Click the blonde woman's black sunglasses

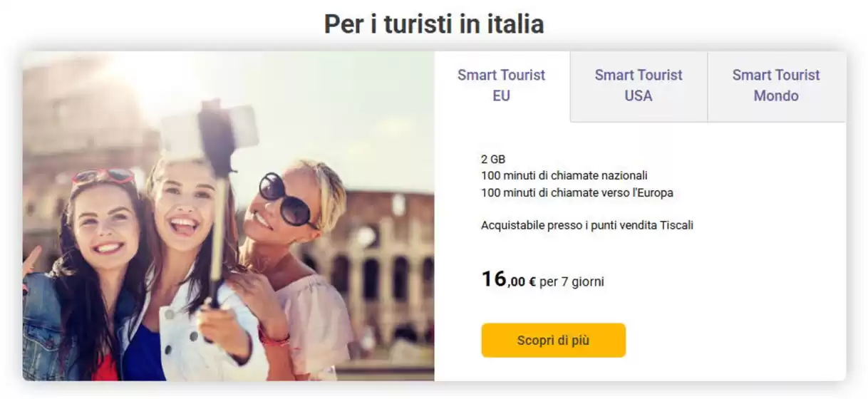tap(285, 198)
